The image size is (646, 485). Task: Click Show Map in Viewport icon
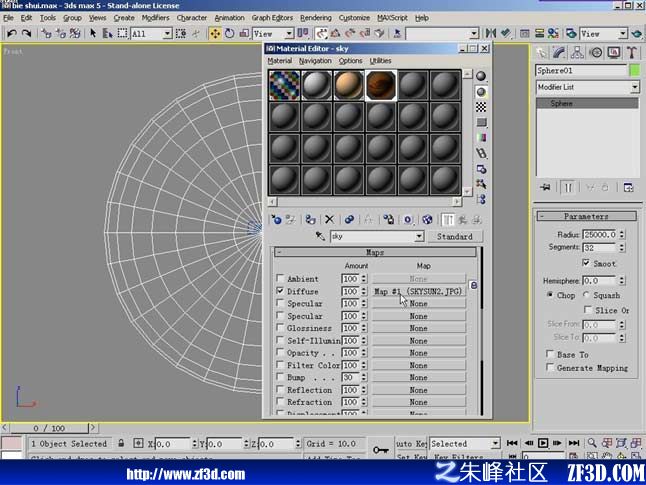[x=427, y=220]
